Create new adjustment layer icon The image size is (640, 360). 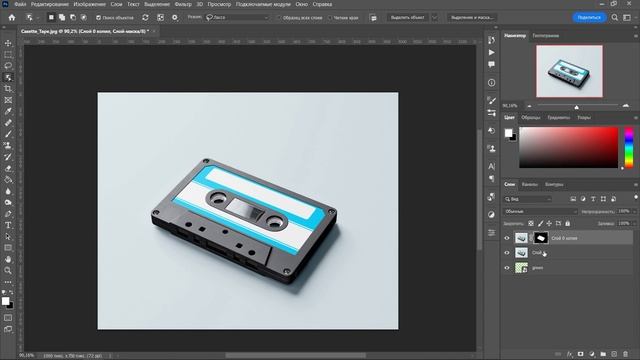tap(592, 354)
